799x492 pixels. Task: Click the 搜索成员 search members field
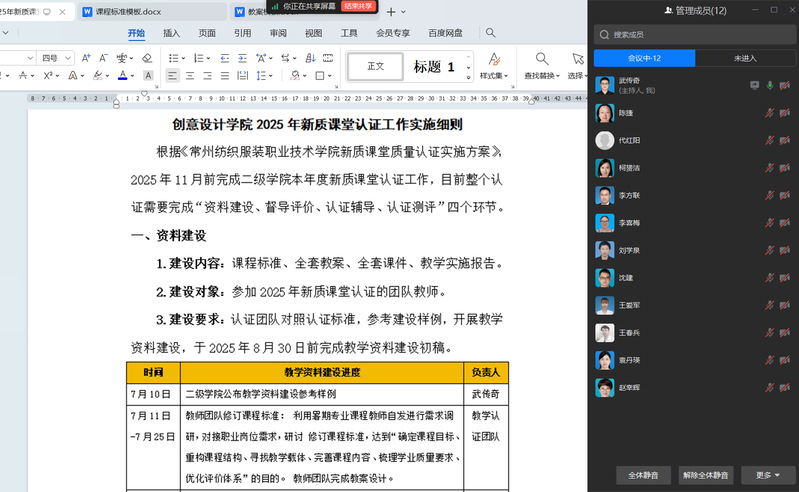coord(693,34)
